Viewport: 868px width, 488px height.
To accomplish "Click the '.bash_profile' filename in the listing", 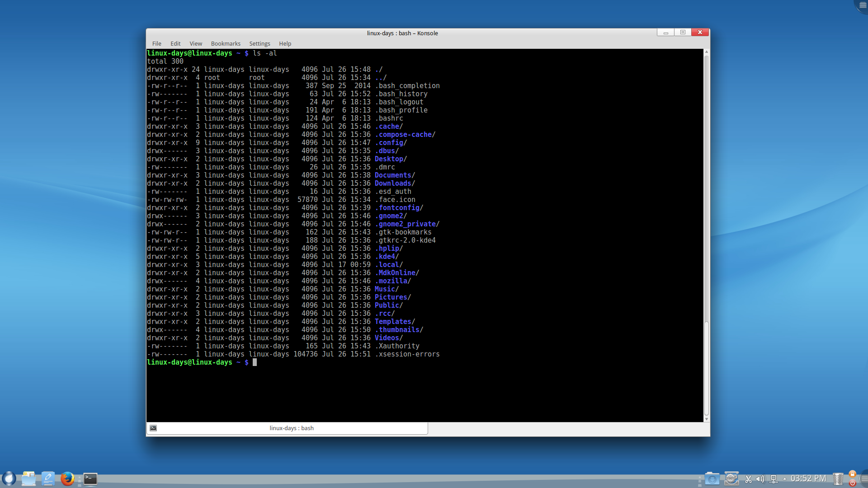I will pyautogui.click(x=401, y=110).
